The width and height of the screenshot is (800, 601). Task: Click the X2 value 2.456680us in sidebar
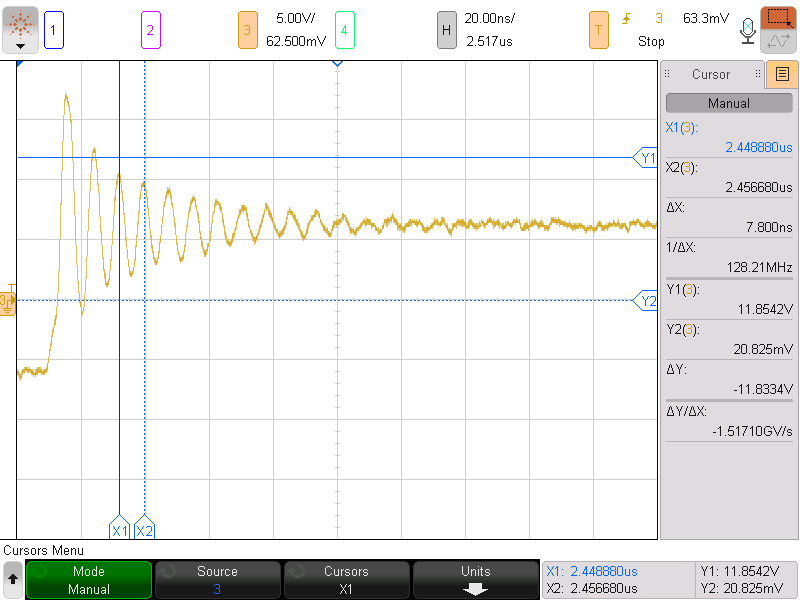[759, 187]
